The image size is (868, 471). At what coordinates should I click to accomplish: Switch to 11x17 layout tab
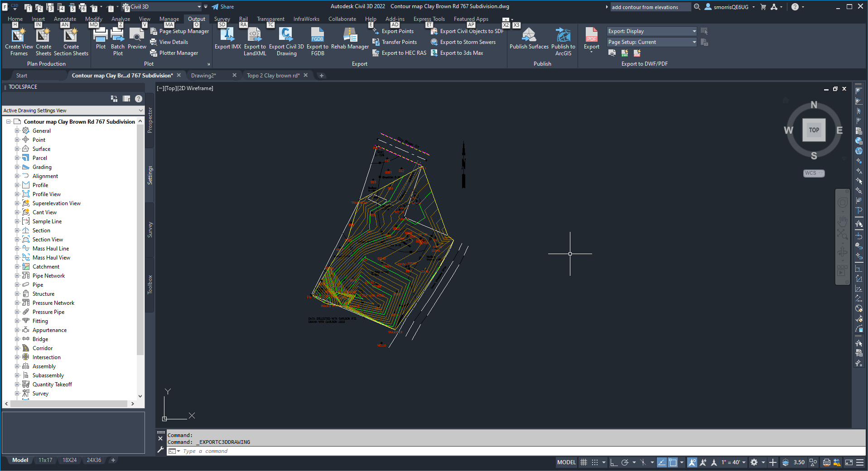(45, 460)
